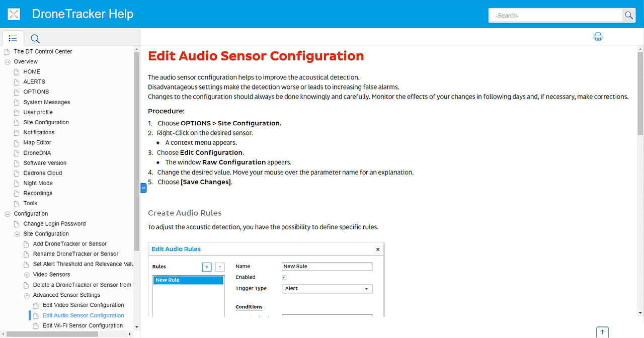Click page icon beside System Messages
This screenshot has height=338, width=644.
click(x=17, y=102)
